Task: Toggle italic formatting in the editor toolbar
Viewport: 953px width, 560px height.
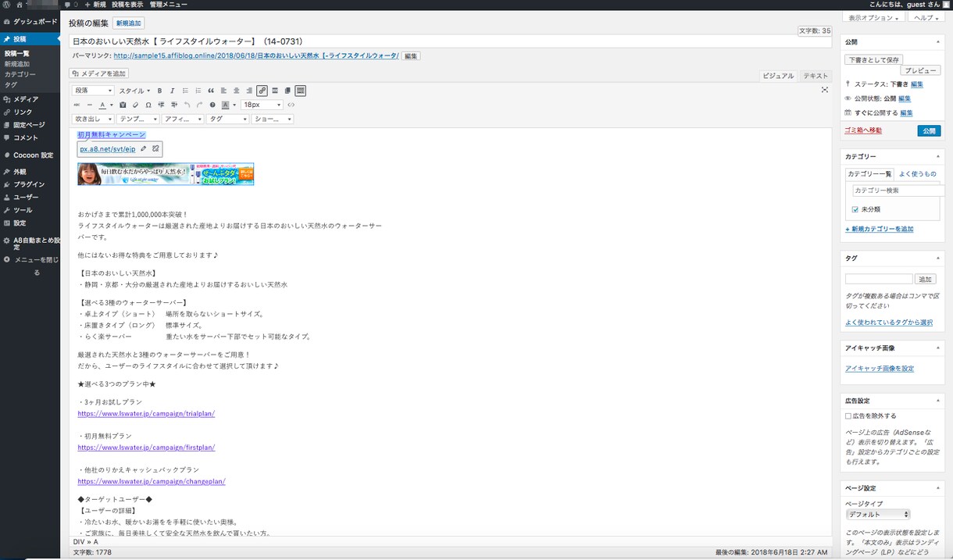Action: 172,91
